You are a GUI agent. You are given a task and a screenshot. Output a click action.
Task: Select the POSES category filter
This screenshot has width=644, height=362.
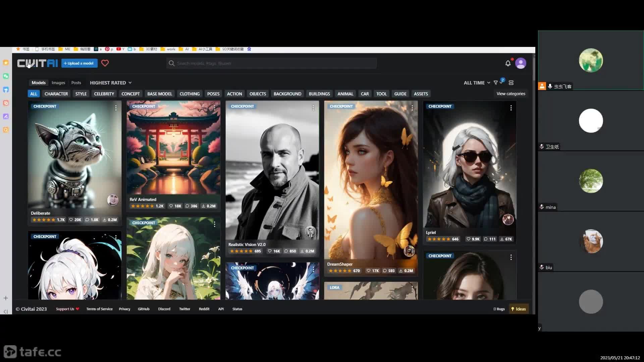(x=213, y=94)
